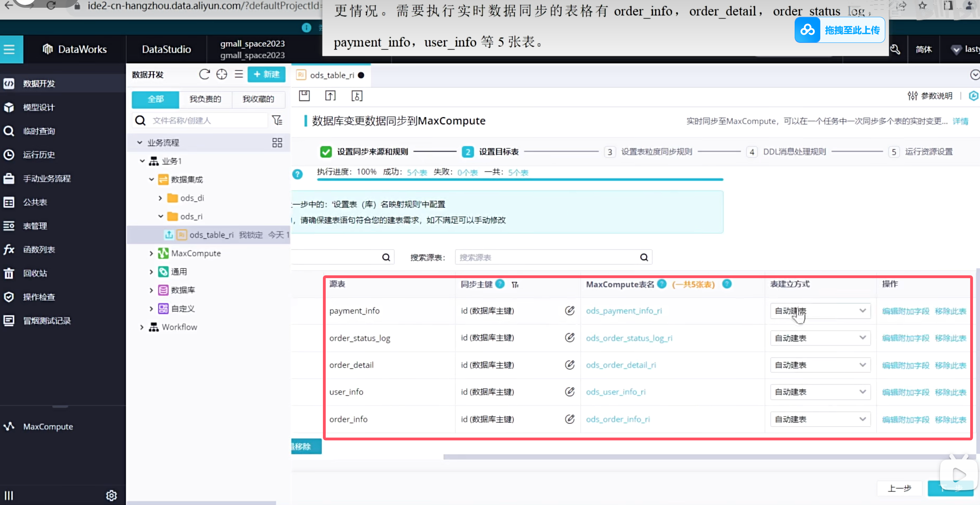Click the submit (upload) icon in toolbar
The height and width of the screenshot is (505, 980).
330,96
